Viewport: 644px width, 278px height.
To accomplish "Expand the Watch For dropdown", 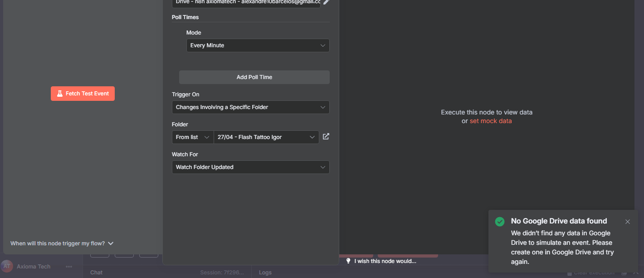I will tap(250, 167).
